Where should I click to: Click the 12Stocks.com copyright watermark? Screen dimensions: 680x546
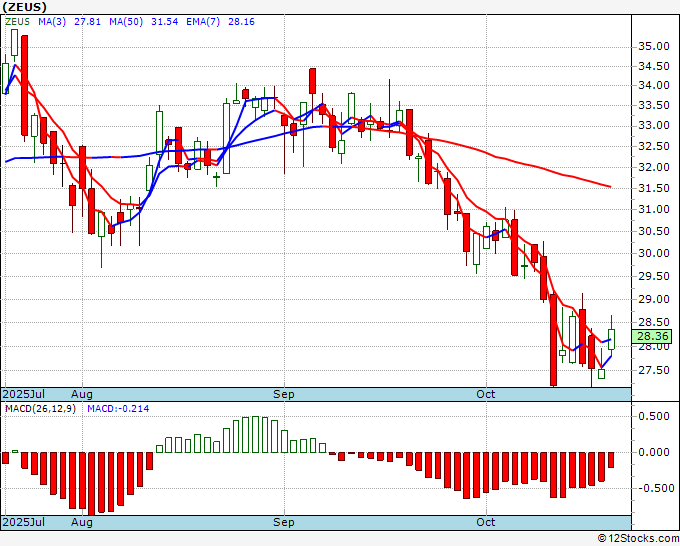click(638, 539)
